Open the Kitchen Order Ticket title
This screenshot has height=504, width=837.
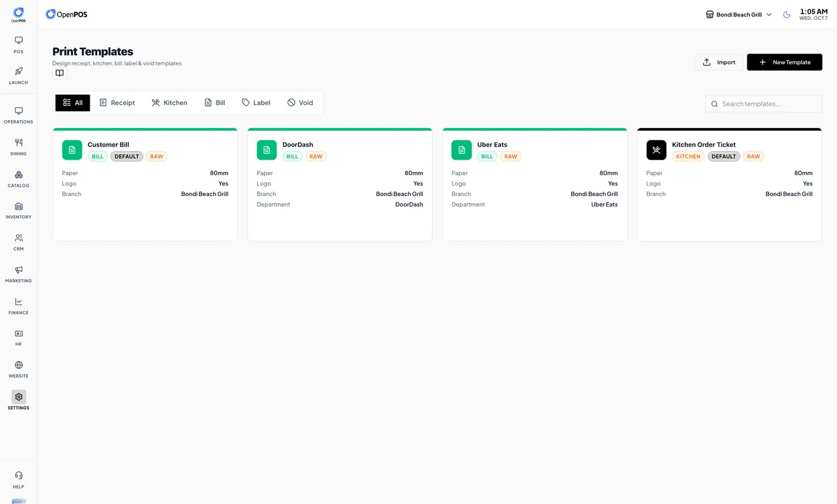tap(704, 144)
